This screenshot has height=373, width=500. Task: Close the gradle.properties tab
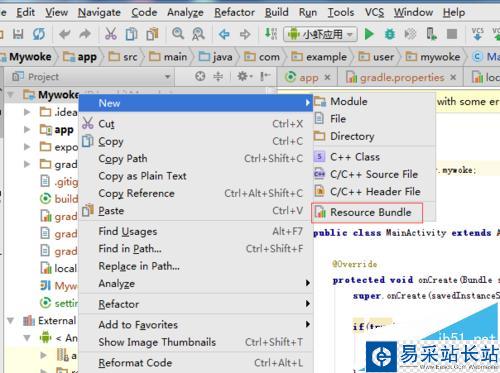pos(453,77)
